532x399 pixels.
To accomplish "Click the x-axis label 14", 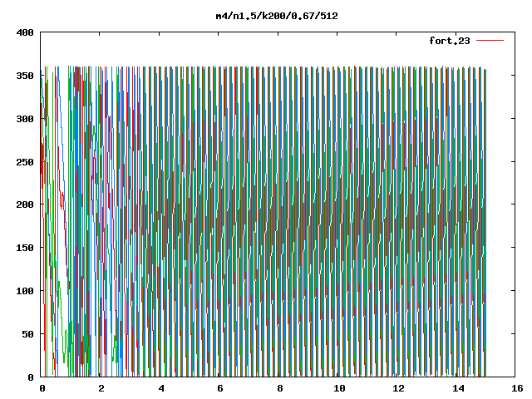I will 458,388.
